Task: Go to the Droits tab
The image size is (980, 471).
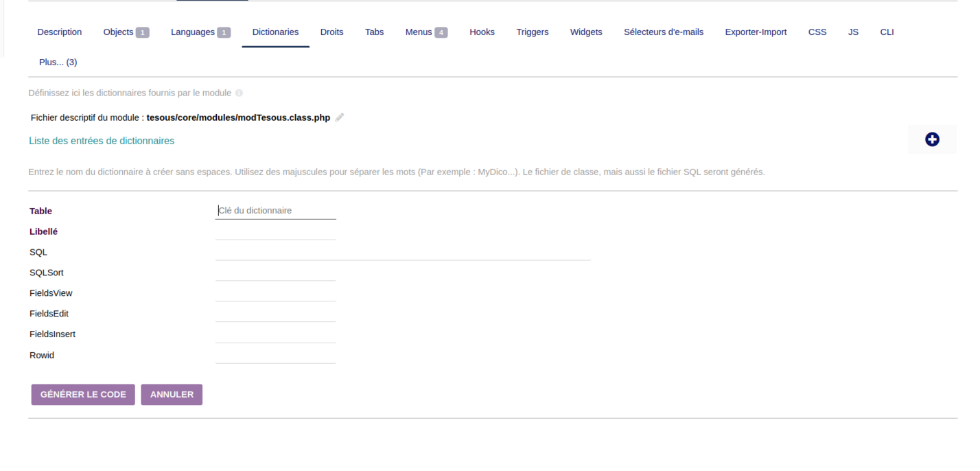Action: (x=331, y=32)
